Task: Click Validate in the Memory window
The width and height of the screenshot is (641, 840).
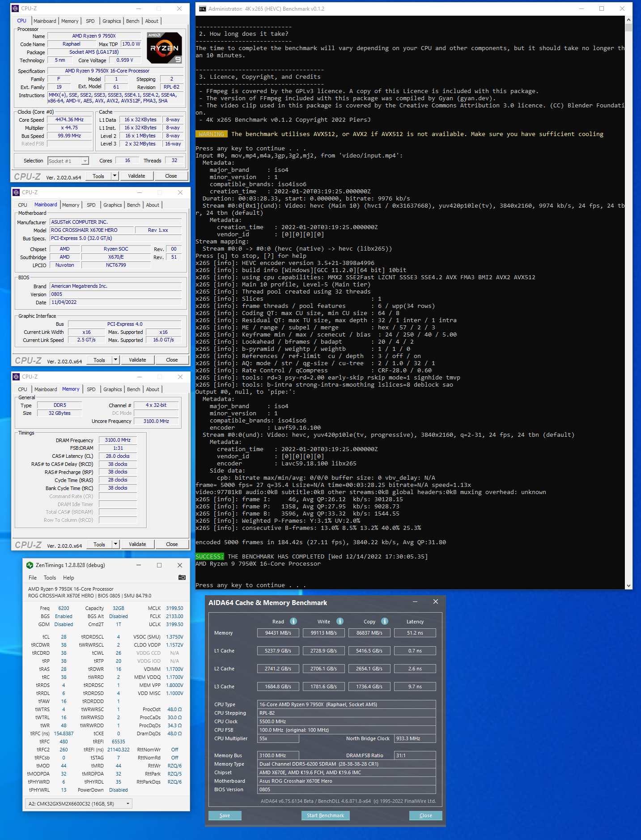Action: click(137, 544)
